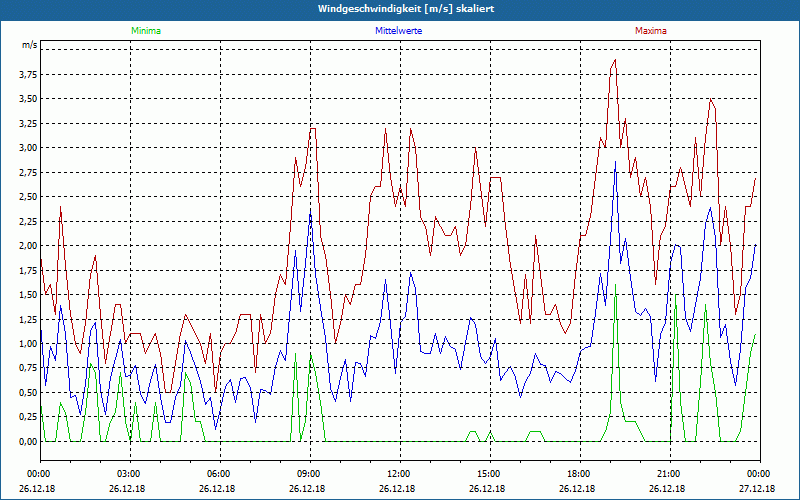
Task: Click the 15:00 time axis label
Action: pos(490,474)
